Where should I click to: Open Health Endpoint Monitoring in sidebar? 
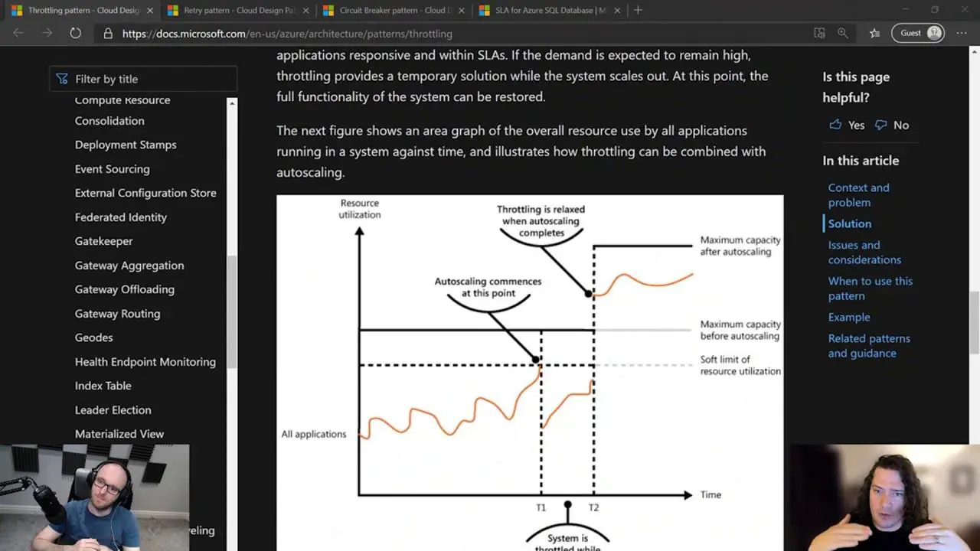tap(145, 362)
